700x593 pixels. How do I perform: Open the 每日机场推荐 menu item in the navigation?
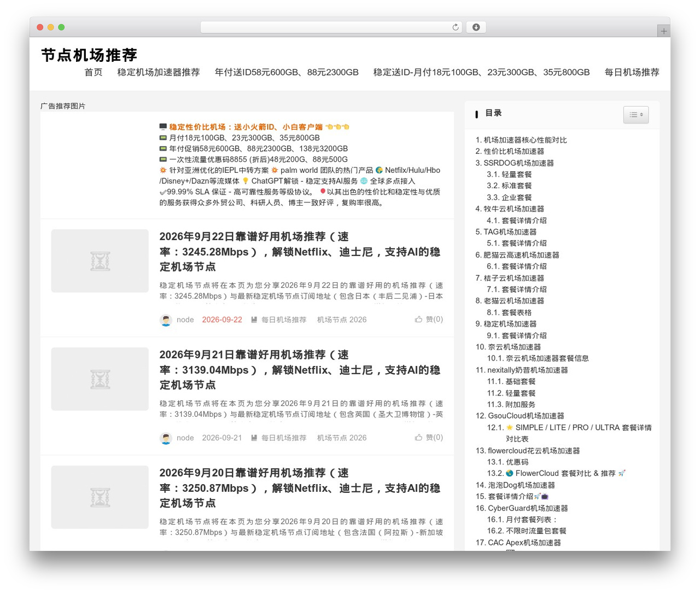(632, 72)
